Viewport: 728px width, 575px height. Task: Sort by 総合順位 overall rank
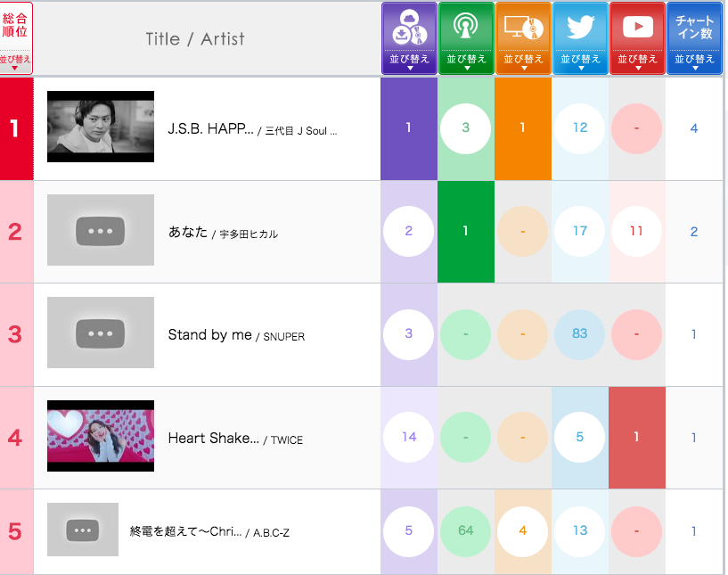click(16, 39)
